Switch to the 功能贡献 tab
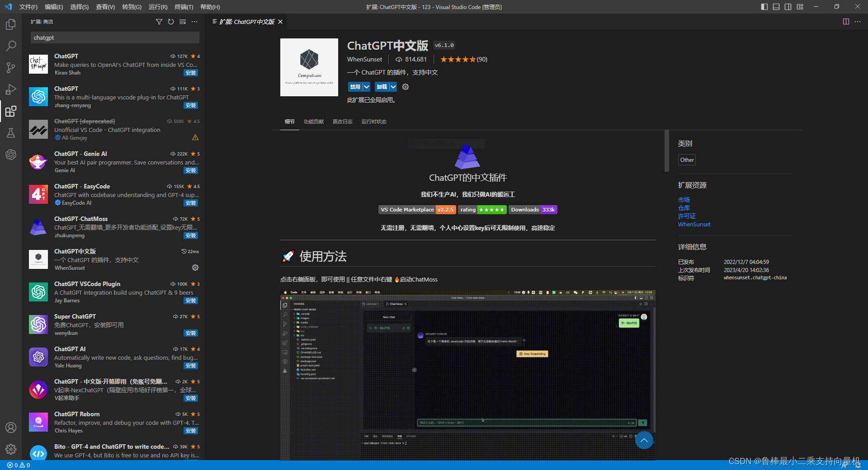This screenshot has width=868, height=470. pos(314,122)
